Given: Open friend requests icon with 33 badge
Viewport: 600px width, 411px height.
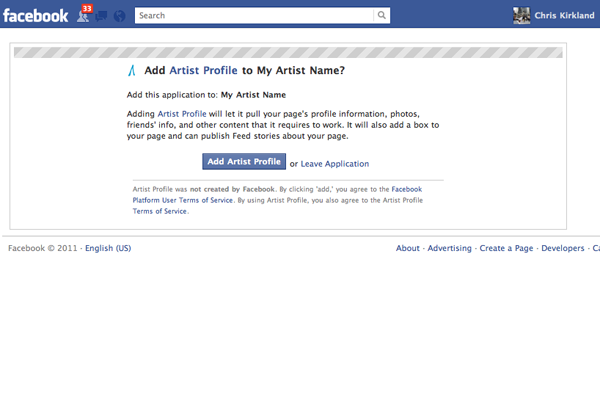Looking at the screenshot, I should (x=83, y=16).
